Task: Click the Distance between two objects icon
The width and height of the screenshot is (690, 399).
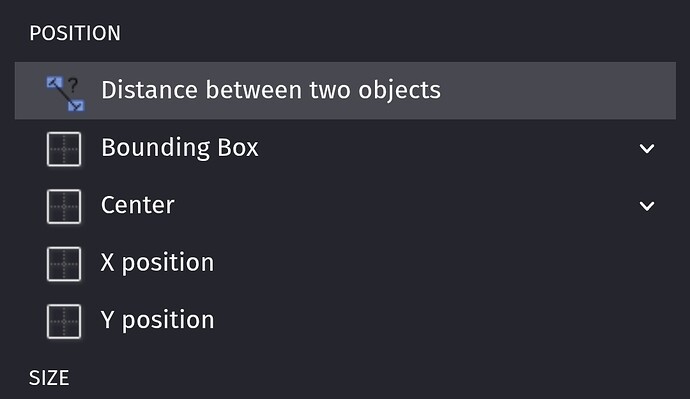Action: [65, 93]
